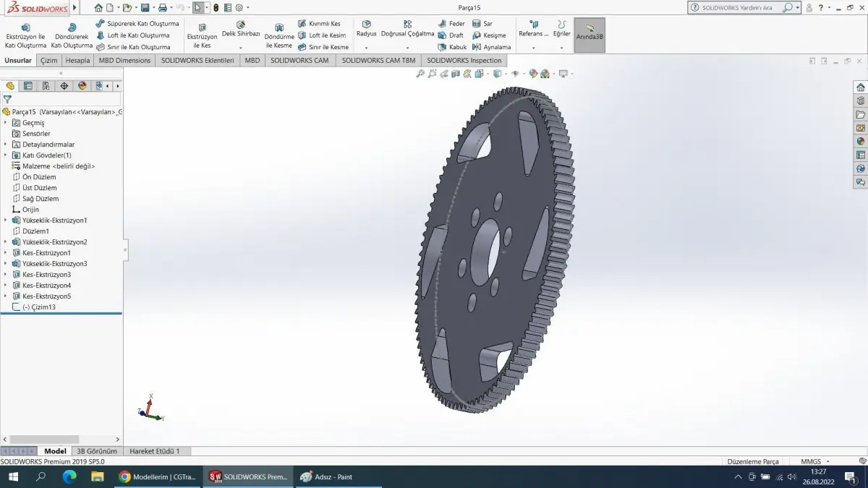
Task: Click SOLIDWORKS Yardım'ı Ara search field
Action: pyautogui.click(x=744, y=7)
